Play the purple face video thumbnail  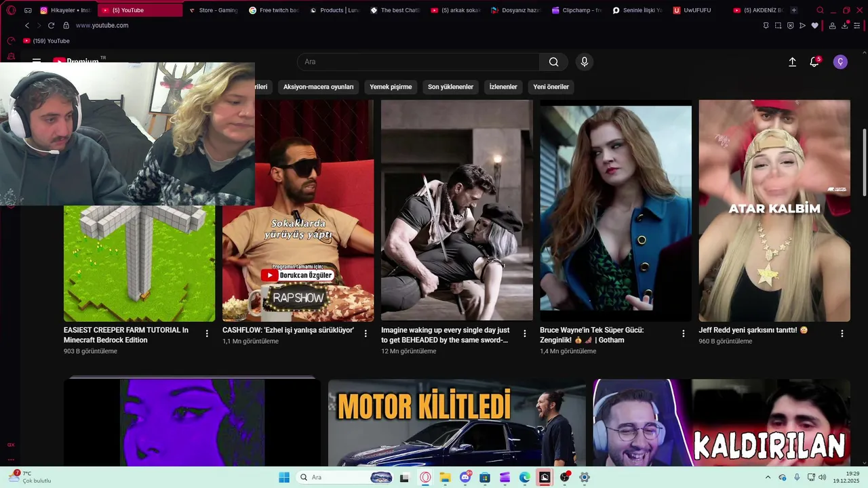[192, 422]
